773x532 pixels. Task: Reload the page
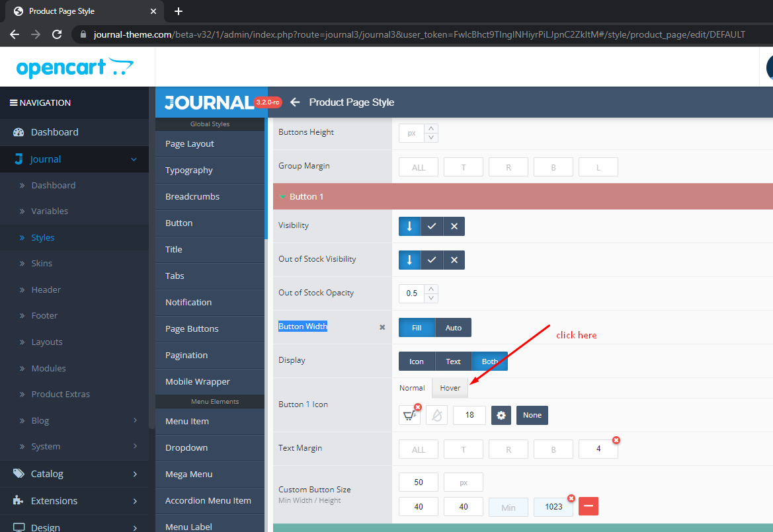(x=57, y=34)
